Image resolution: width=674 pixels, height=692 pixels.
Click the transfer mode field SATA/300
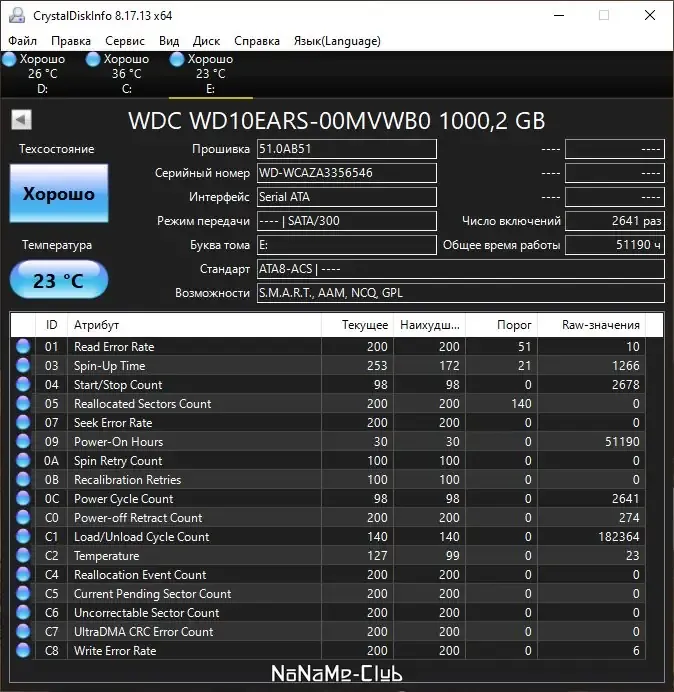point(347,221)
